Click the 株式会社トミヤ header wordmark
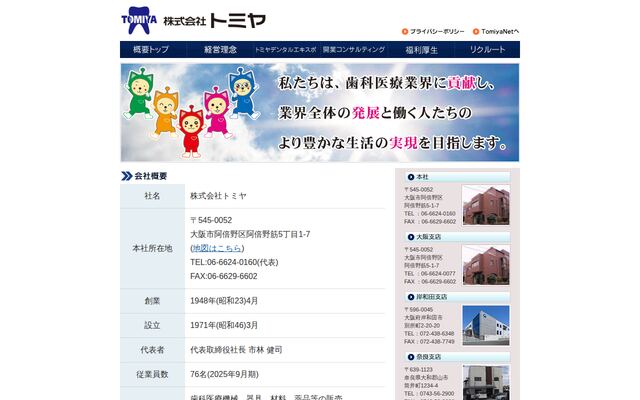The width and height of the screenshot is (640, 400). click(x=215, y=20)
